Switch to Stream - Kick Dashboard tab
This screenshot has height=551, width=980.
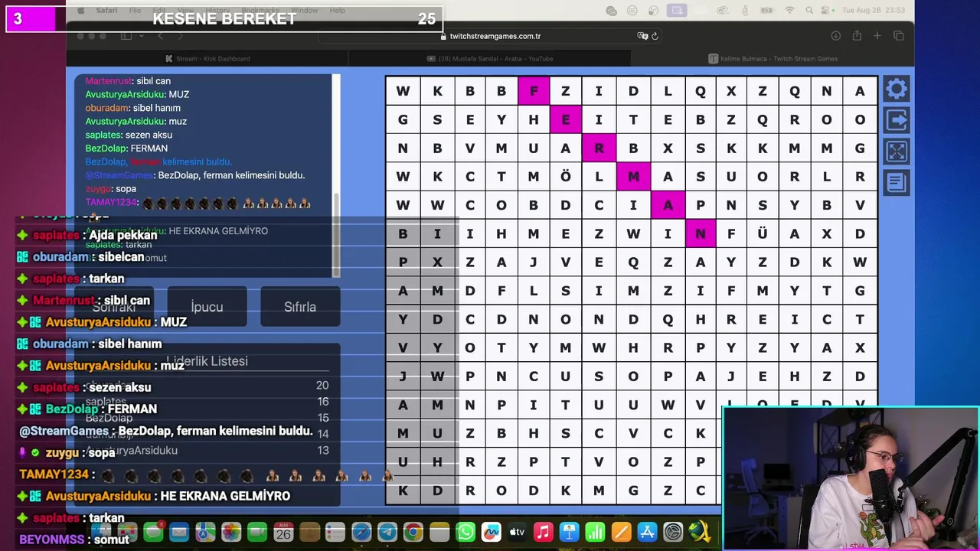pyautogui.click(x=207, y=58)
